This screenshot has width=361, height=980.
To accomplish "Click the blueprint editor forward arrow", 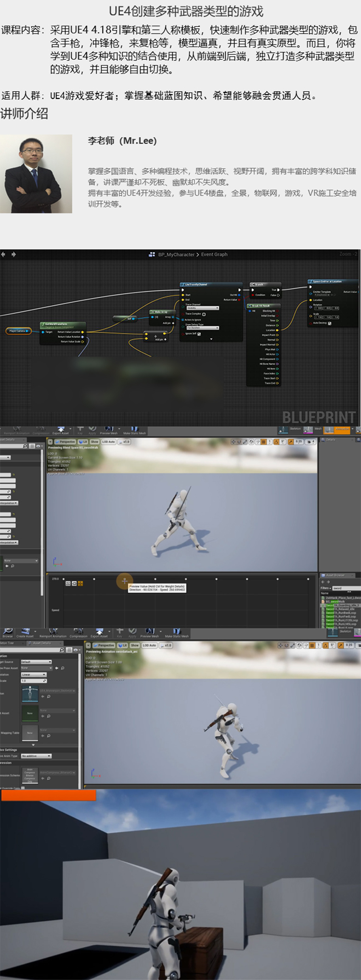I will coord(14,254).
